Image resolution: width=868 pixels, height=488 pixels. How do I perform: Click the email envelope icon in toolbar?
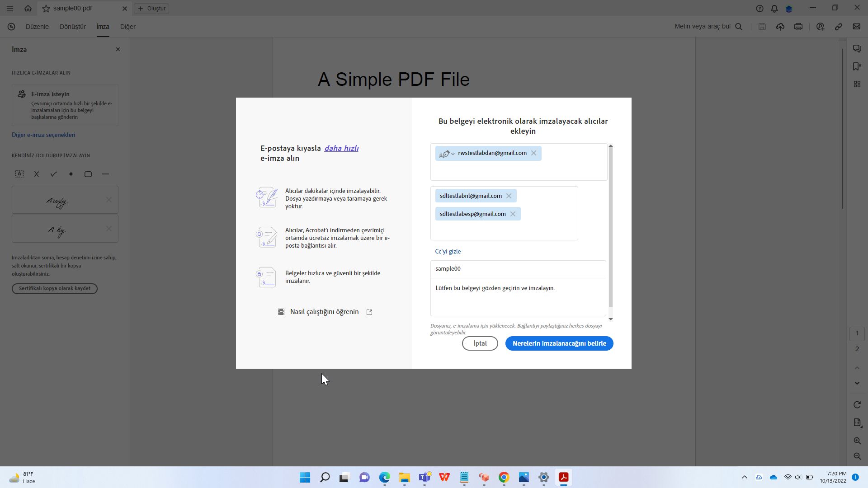click(x=857, y=27)
